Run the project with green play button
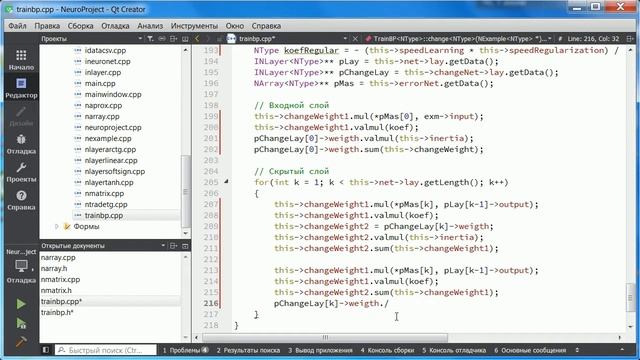This screenshot has height=360, width=640. [21, 304]
